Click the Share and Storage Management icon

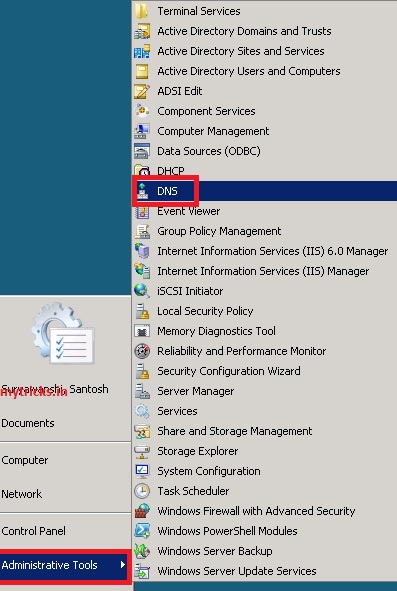(142, 431)
